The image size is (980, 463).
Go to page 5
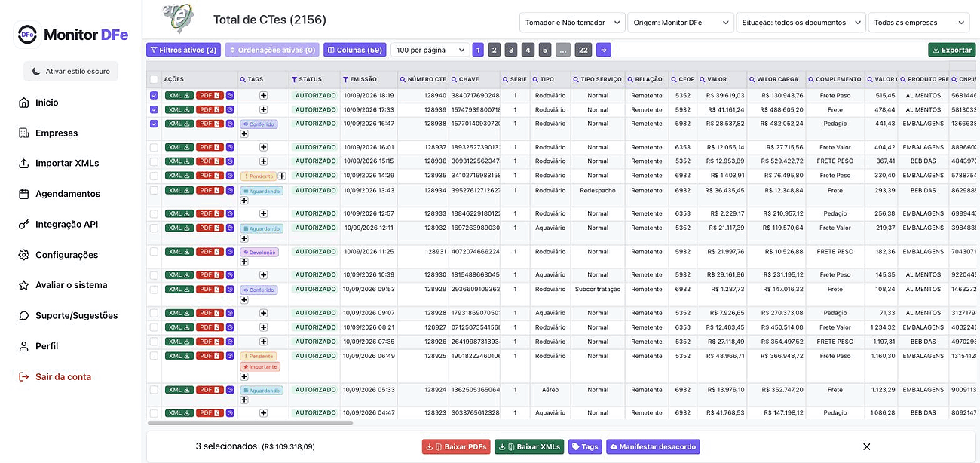coord(546,50)
